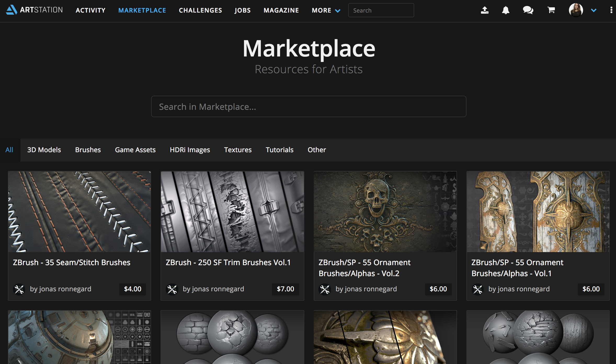
Task: Click $6.00 price on Ornament Vol.2
Action: point(438,289)
